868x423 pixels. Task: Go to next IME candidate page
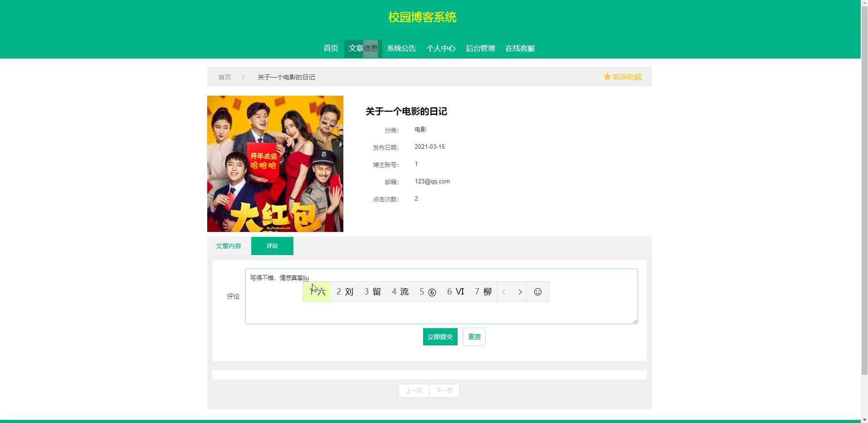(520, 292)
